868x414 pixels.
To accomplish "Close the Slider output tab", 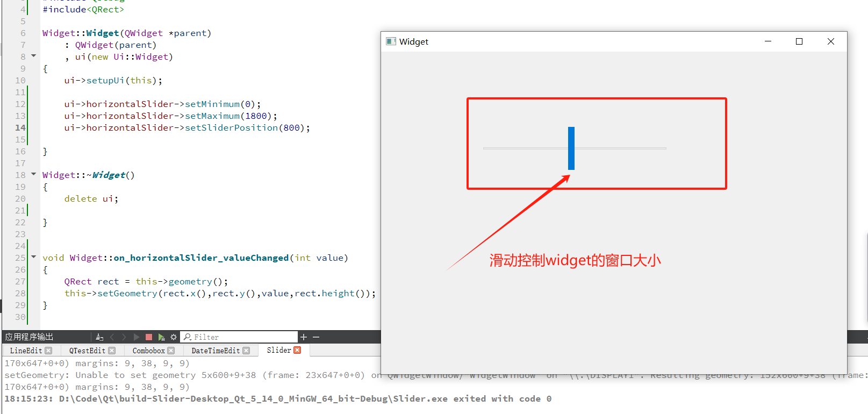I will tap(297, 350).
